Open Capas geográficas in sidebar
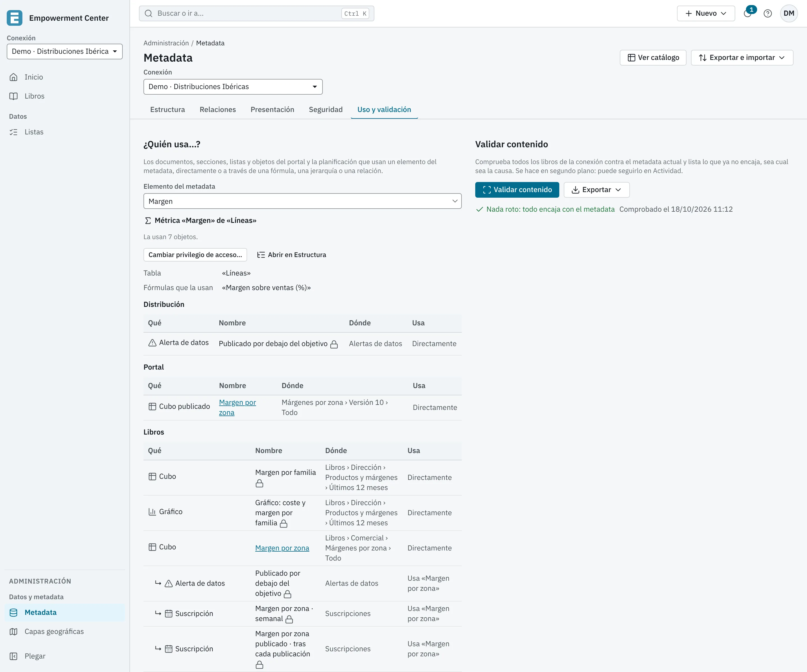The width and height of the screenshot is (807, 672). (x=64, y=632)
